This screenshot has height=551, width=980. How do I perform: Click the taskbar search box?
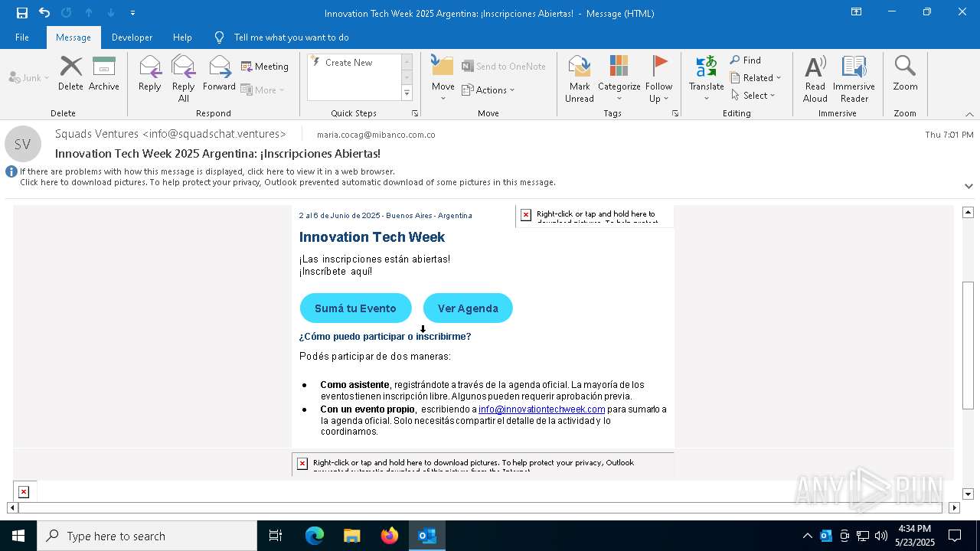(147, 536)
